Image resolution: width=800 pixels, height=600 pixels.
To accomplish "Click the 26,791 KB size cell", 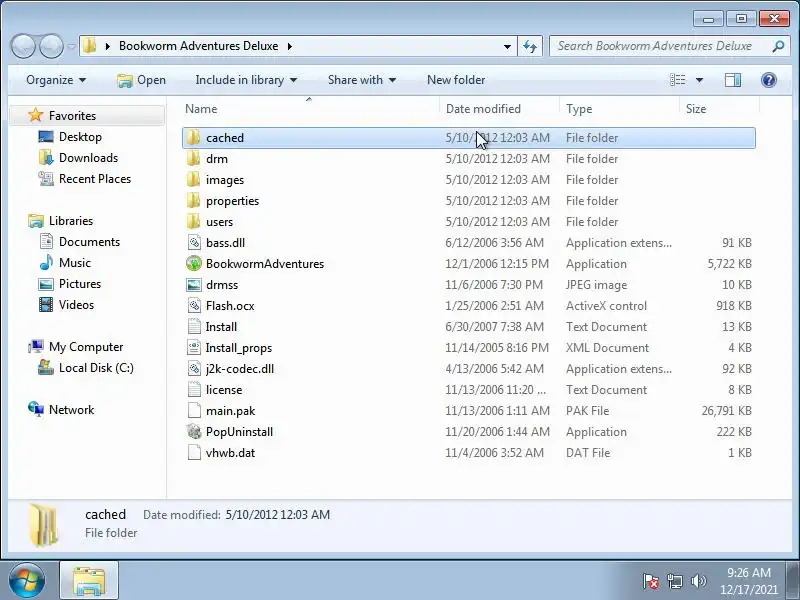I will click(726, 411).
